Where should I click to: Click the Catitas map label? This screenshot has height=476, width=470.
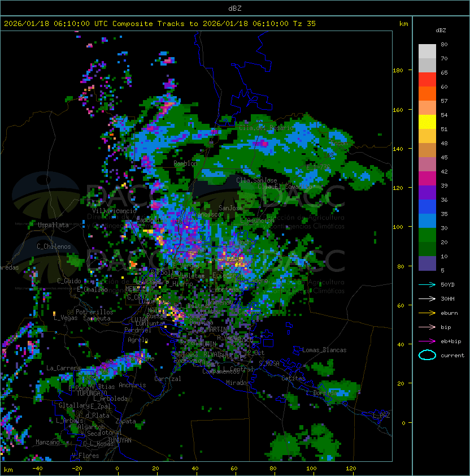pos(293,378)
